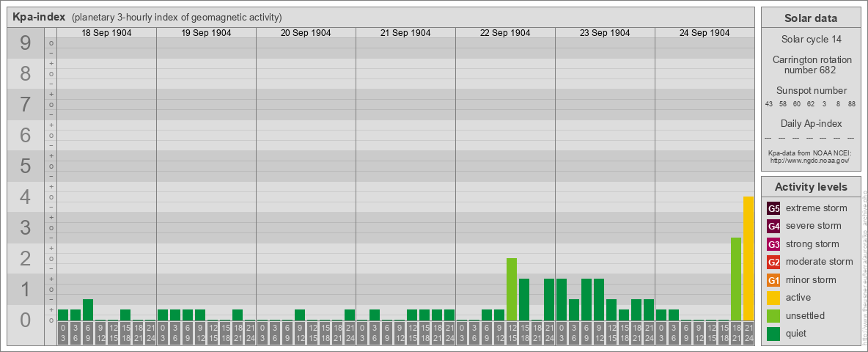Click the 22 Sep 21-24 green bar

pos(548,299)
